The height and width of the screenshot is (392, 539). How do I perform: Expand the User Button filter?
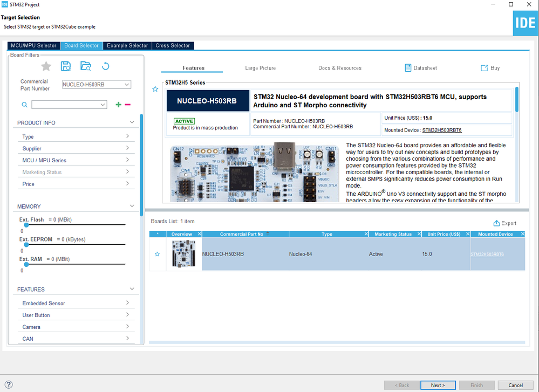point(127,315)
